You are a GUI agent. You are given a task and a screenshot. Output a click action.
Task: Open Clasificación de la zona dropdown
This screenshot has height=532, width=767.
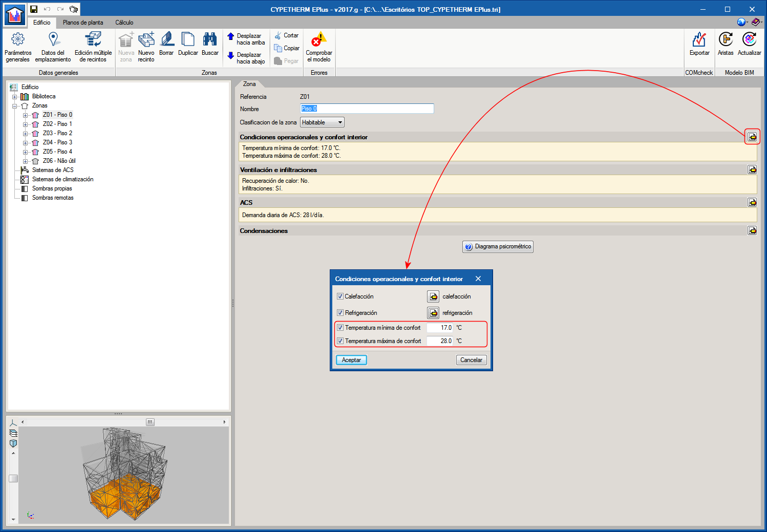point(322,122)
